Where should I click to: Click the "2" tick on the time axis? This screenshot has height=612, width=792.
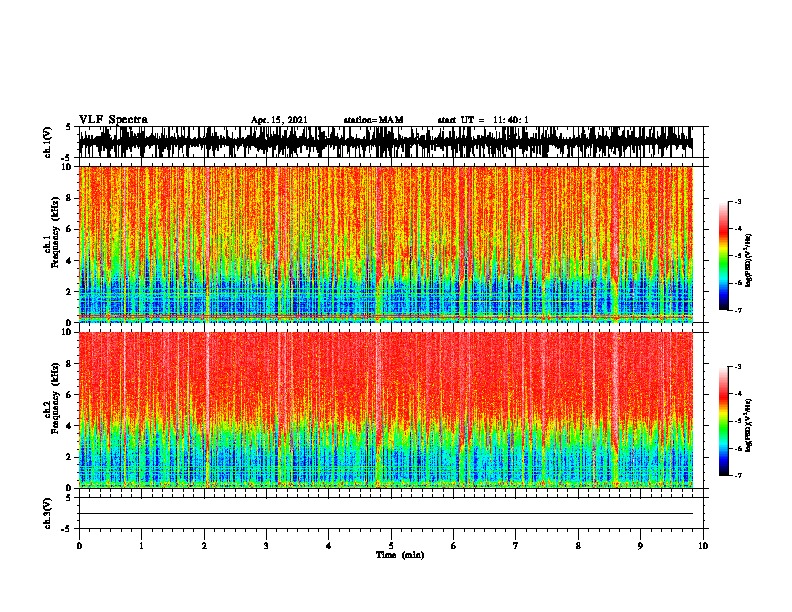(x=204, y=546)
